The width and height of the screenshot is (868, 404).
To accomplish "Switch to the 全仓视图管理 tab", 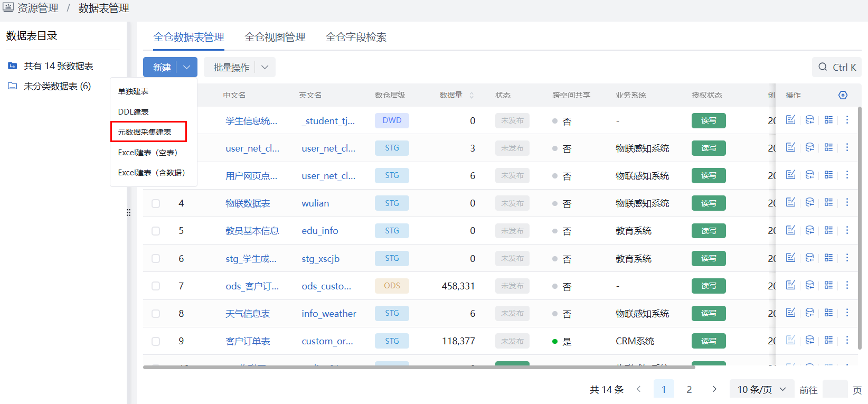I will pyautogui.click(x=275, y=37).
